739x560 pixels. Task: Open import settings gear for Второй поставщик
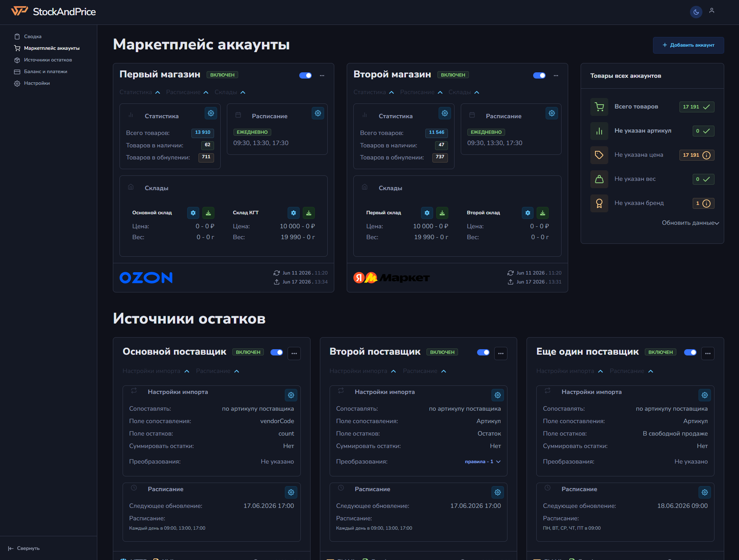(498, 395)
